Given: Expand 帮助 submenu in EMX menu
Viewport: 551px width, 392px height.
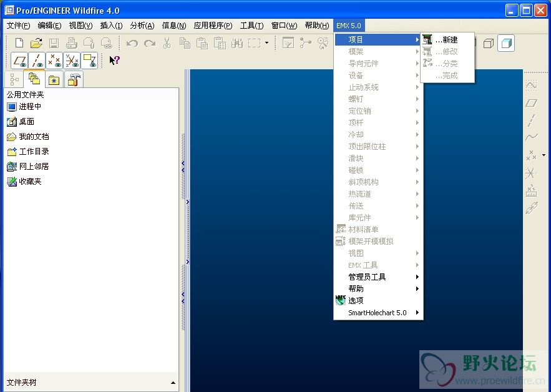Looking at the screenshot, I should click(x=378, y=288).
